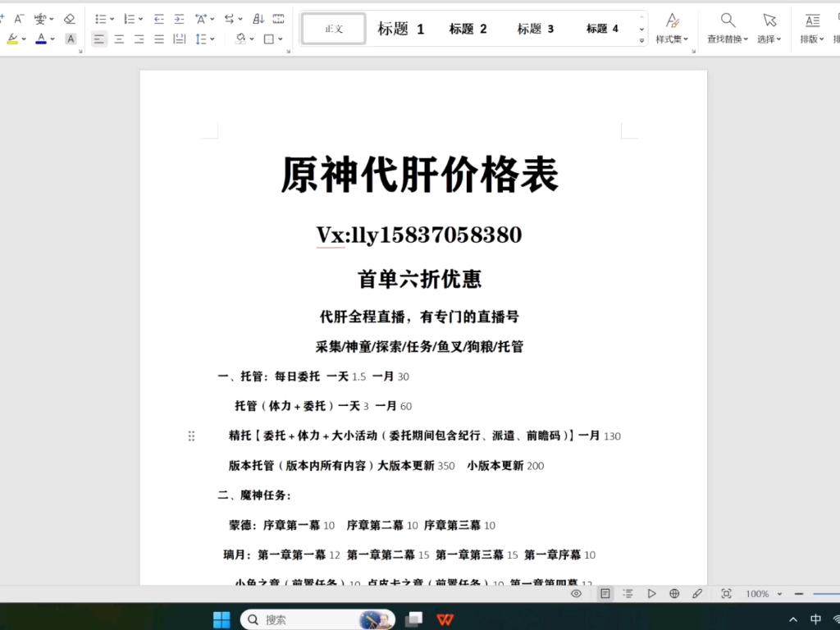The width and height of the screenshot is (840, 630).
Task: Click the paragraph drag handle beside 精托
Action: [191, 436]
